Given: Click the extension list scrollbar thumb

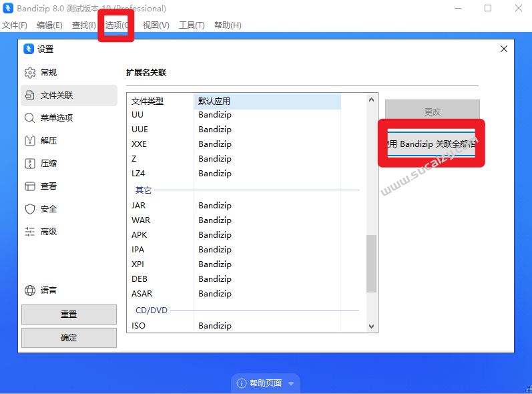Looking at the screenshot, I should pos(372,263).
